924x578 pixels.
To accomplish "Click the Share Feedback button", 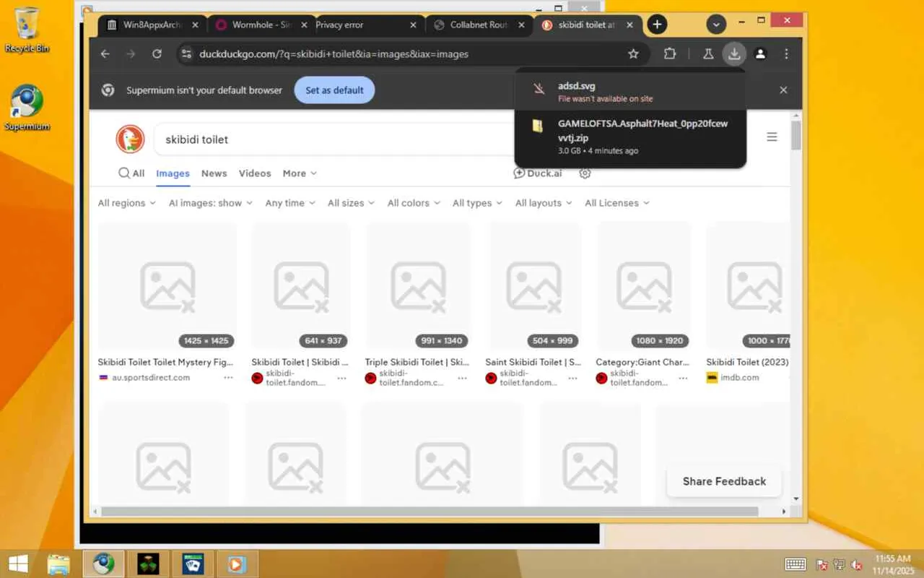I will click(724, 481).
